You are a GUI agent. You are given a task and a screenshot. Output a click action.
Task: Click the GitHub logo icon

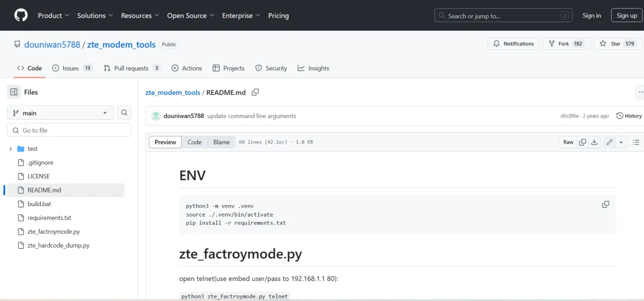21,15
